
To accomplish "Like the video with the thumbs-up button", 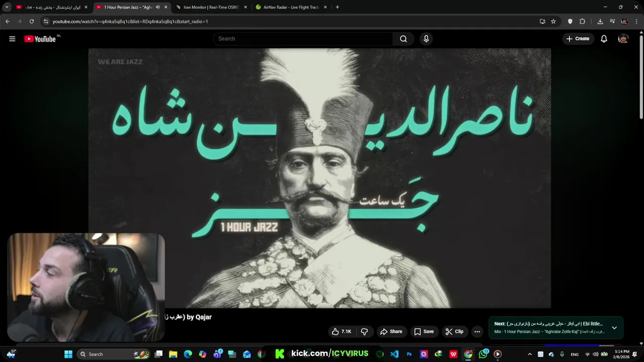I will coord(341,331).
